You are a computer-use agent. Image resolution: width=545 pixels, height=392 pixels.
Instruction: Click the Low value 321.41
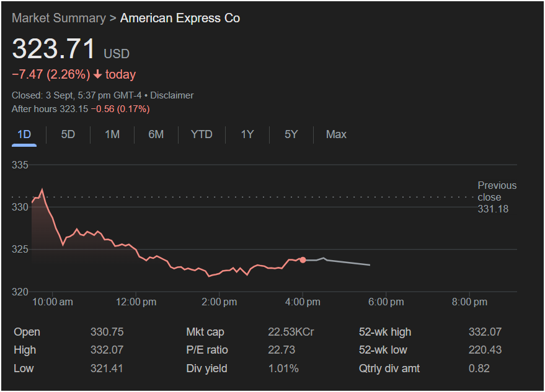107,368
